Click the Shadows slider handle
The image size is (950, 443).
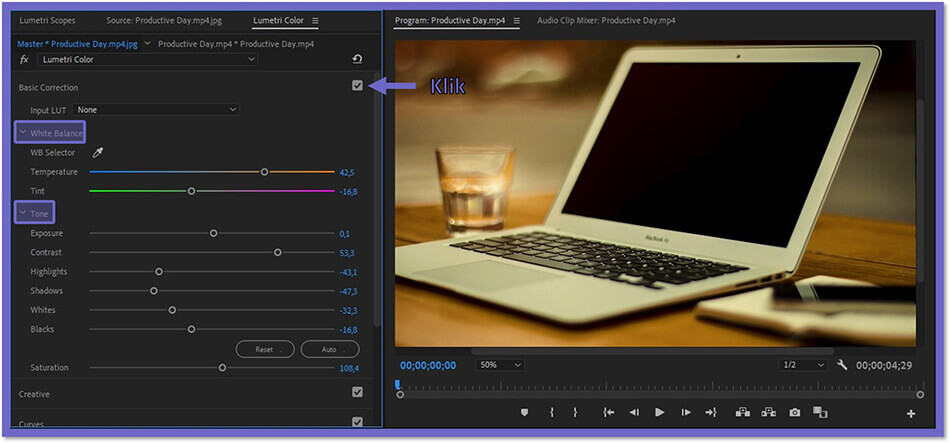pos(154,291)
